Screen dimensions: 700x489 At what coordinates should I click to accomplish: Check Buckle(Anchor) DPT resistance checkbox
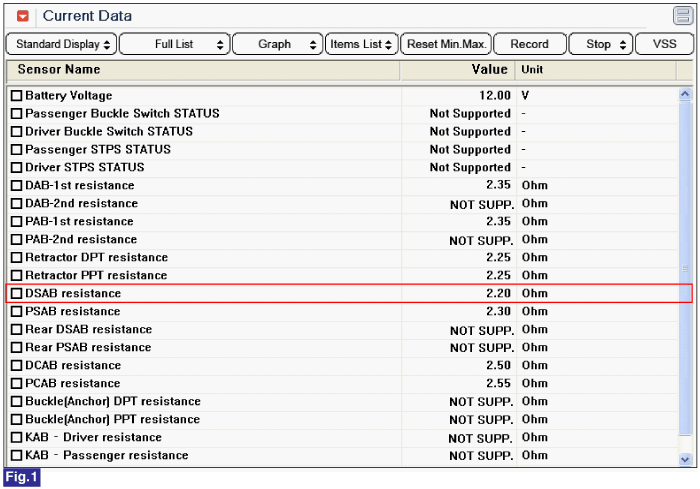pos(17,401)
